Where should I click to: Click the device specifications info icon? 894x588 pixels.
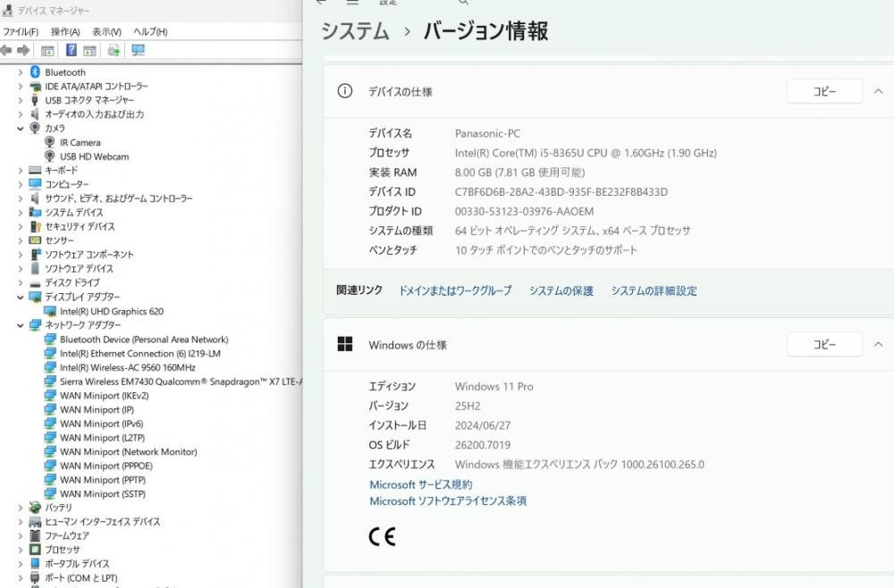pos(345,91)
